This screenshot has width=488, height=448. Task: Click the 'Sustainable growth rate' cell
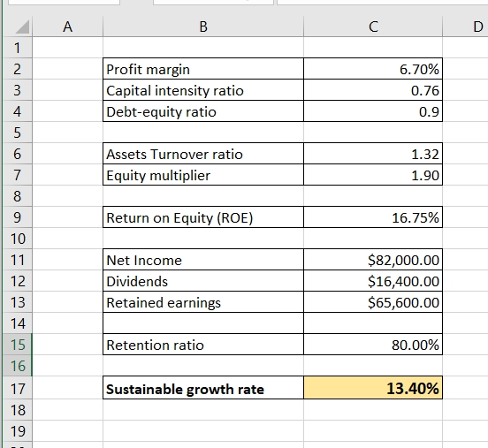(x=203, y=388)
